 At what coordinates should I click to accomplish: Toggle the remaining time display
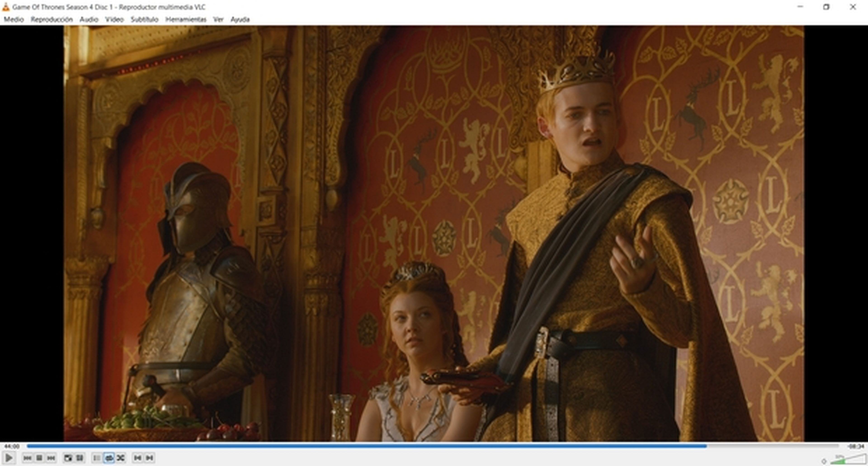tap(856, 447)
